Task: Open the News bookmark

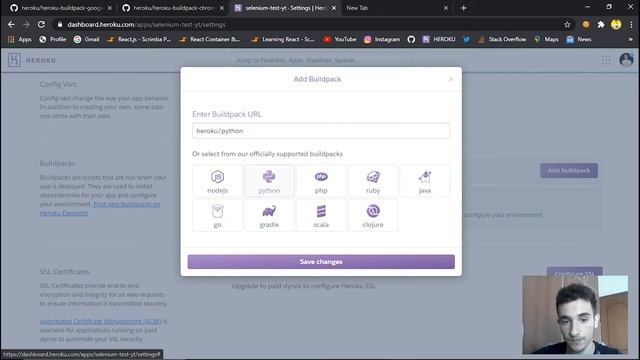Action: (579, 39)
